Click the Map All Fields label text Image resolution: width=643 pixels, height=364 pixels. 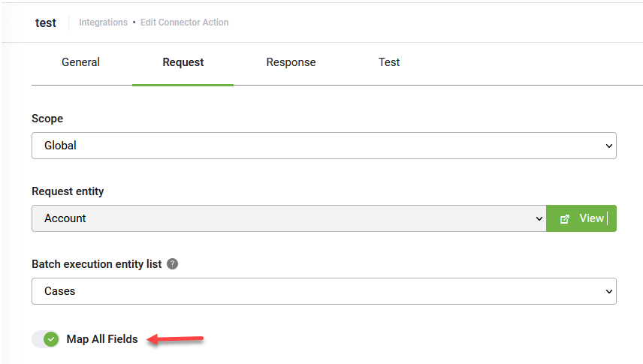102,339
